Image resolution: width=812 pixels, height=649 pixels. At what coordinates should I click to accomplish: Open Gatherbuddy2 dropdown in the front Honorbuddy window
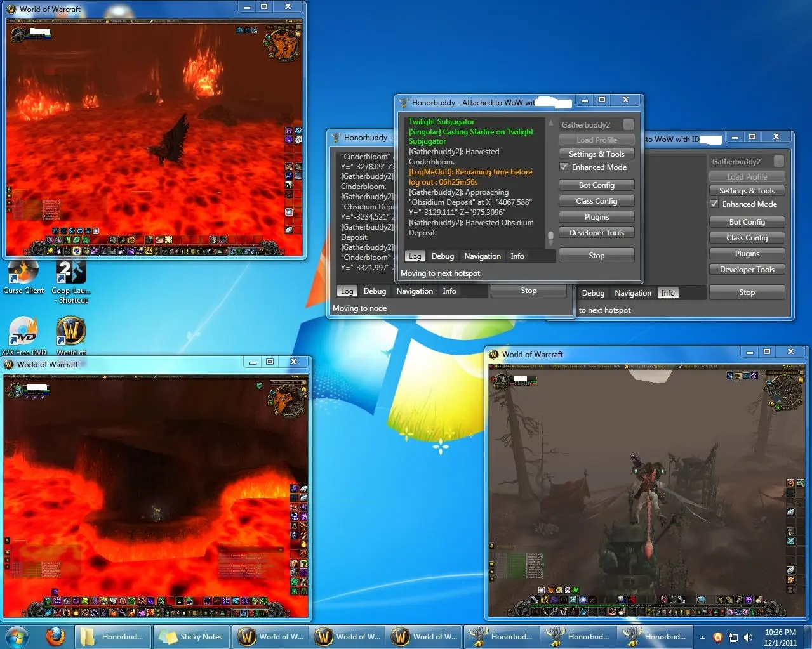(596, 125)
